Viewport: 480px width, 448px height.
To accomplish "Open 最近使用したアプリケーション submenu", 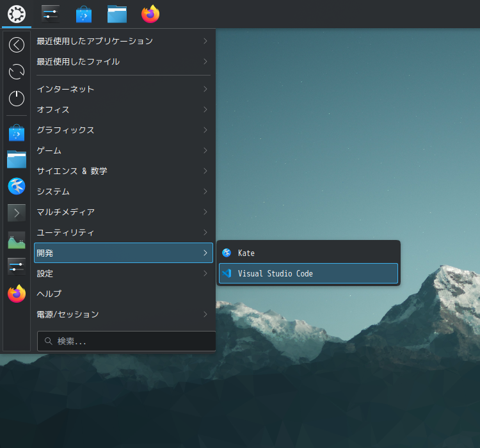I will coord(123,41).
